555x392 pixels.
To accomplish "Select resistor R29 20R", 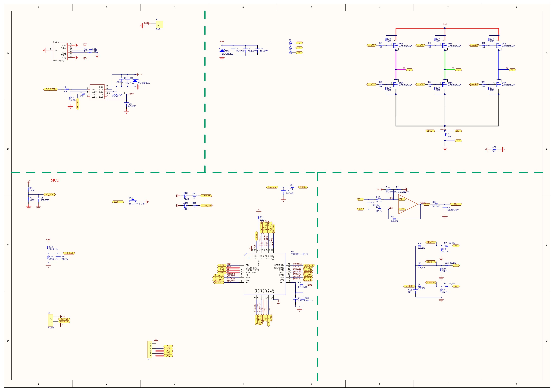I will tap(380, 45).
